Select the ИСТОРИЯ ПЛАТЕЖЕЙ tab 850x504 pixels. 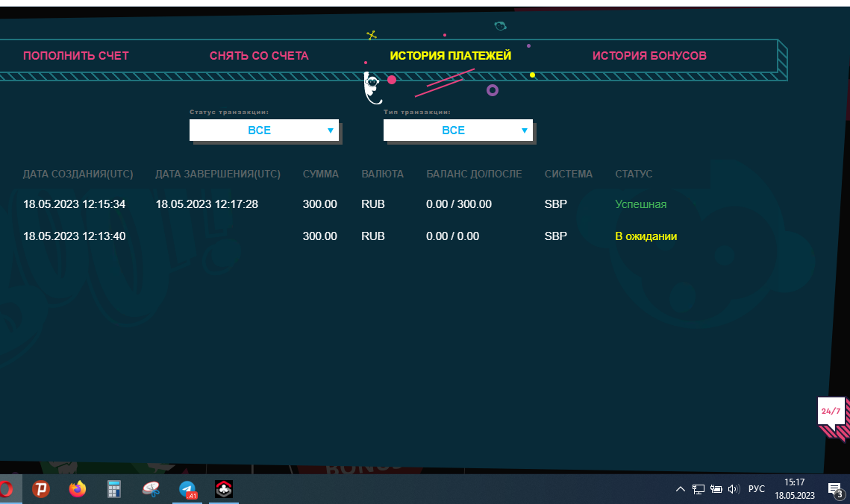click(451, 56)
